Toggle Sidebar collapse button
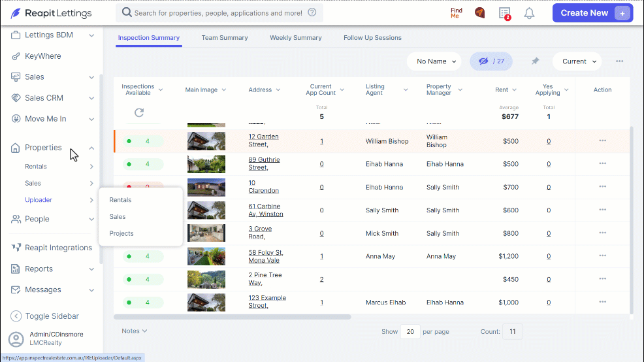This screenshot has height=362, width=644. 44,316
